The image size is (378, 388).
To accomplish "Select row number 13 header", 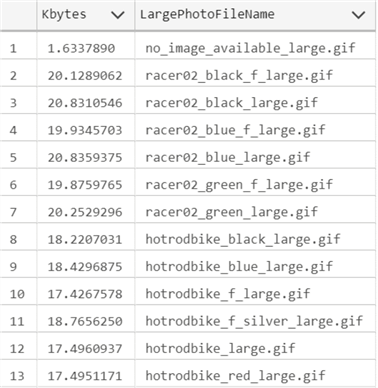I will pyautogui.click(x=18, y=376).
